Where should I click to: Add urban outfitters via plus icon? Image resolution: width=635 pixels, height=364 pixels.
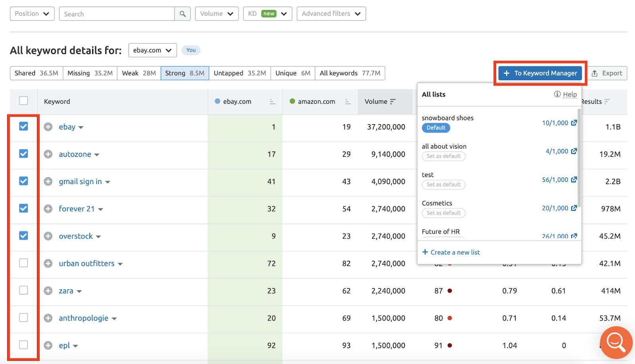click(x=48, y=264)
